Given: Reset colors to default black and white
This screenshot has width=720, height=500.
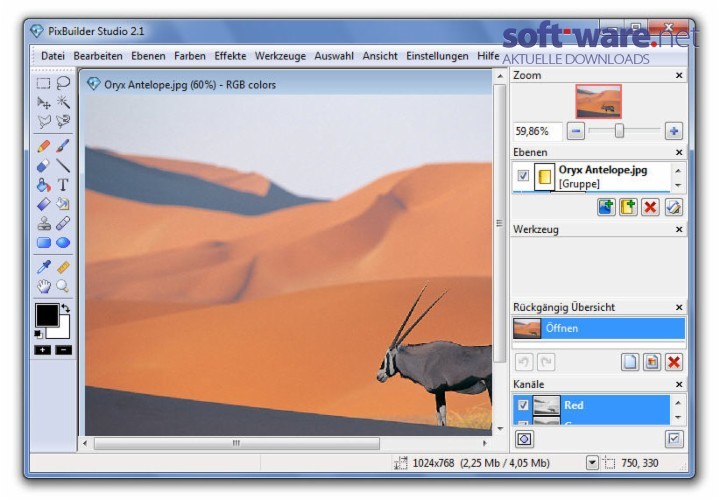Looking at the screenshot, I should (39, 334).
